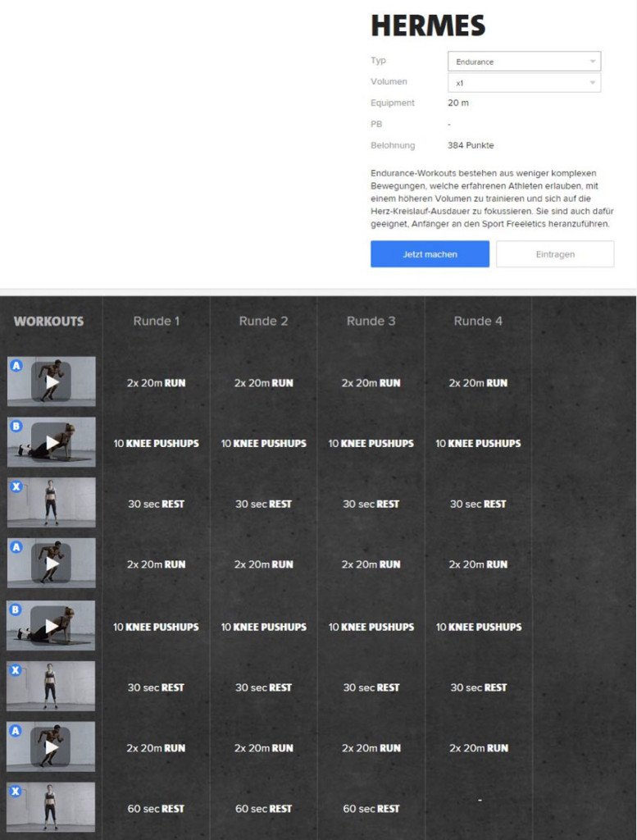Click third 2x 20m RUN in Runde 1
This screenshot has width=637, height=840.
pyautogui.click(x=156, y=748)
